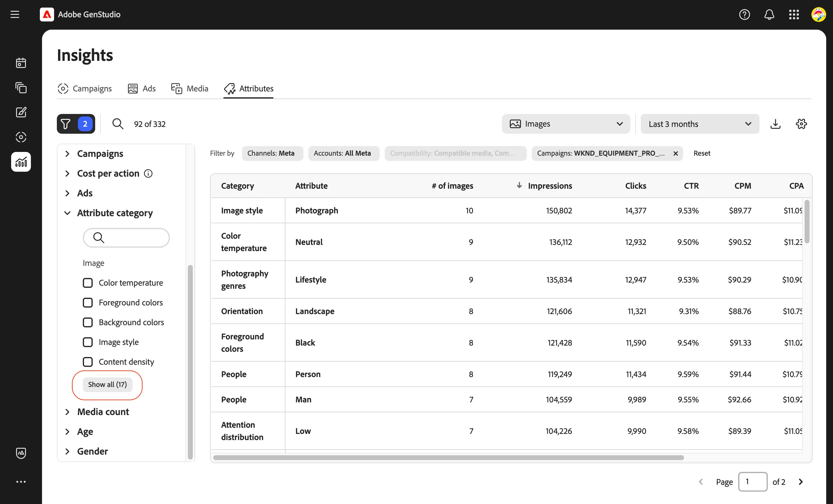The height and width of the screenshot is (504, 833).
Task: Open the hamburger navigation menu
Action: (15, 15)
